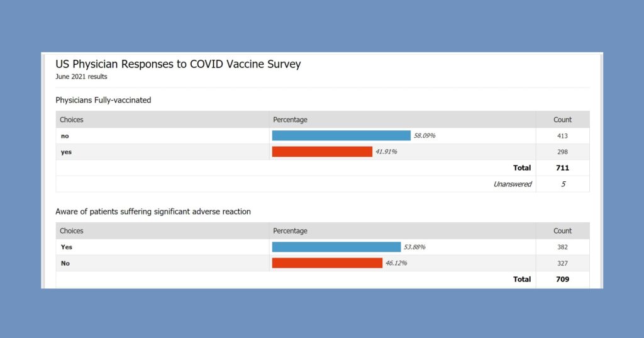Click the red 46.12% adverse reaction bar
The width and height of the screenshot is (644, 338).
327,263
